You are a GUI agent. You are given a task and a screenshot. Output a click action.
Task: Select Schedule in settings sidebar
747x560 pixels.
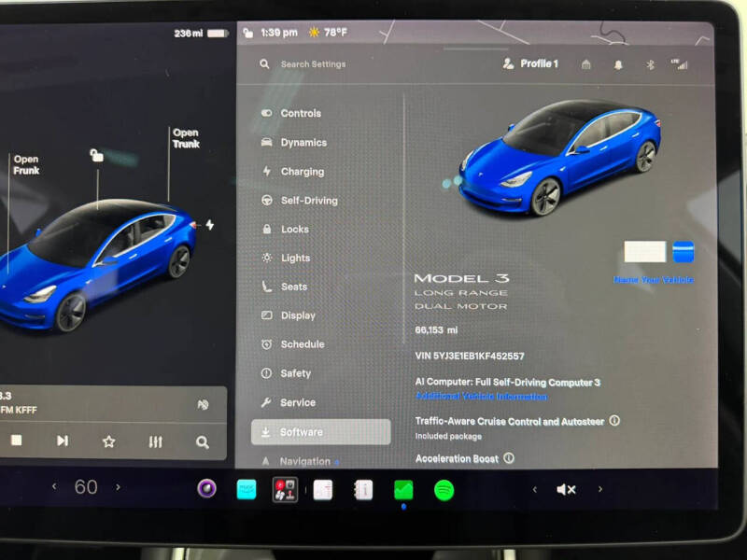coord(293,344)
